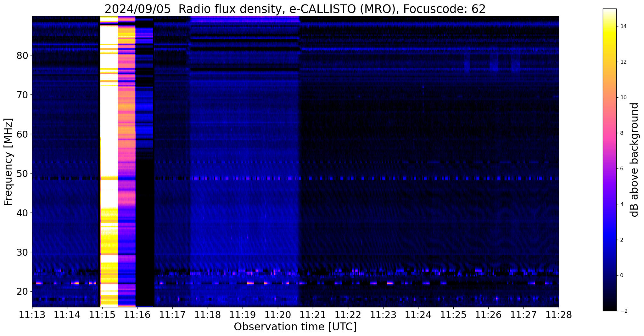Click the bright 22 MHz spot near 11:23
The image size is (644, 336).
[x=390, y=283]
